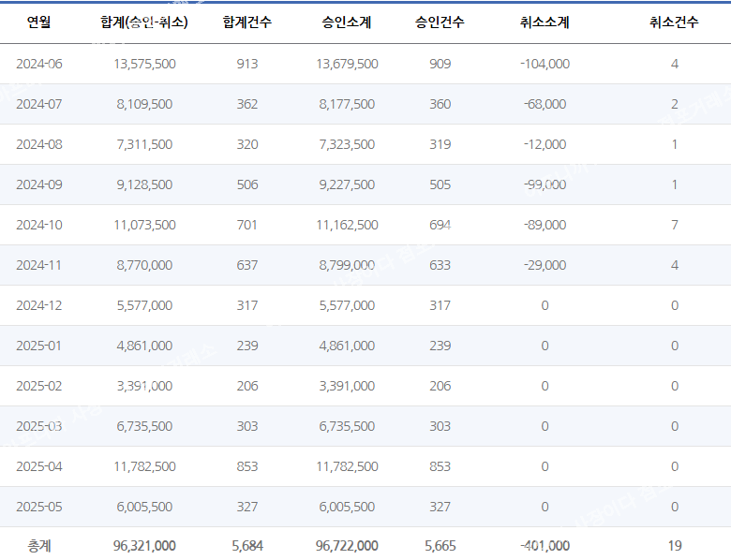Screen dimensions: 731x560
Task: Click the 6,735,500 total for 2025-03
Action: point(144,426)
